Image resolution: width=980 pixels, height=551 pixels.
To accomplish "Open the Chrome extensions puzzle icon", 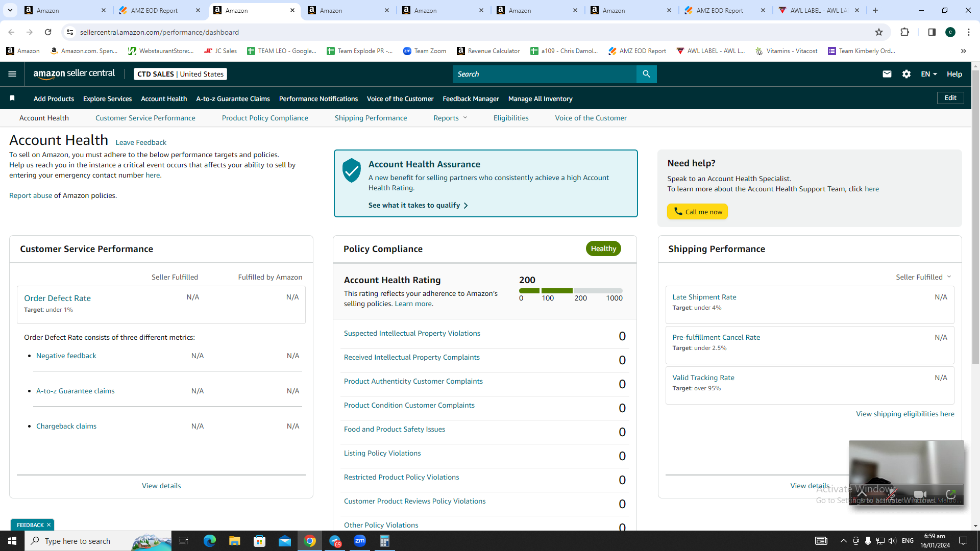I will point(905,32).
